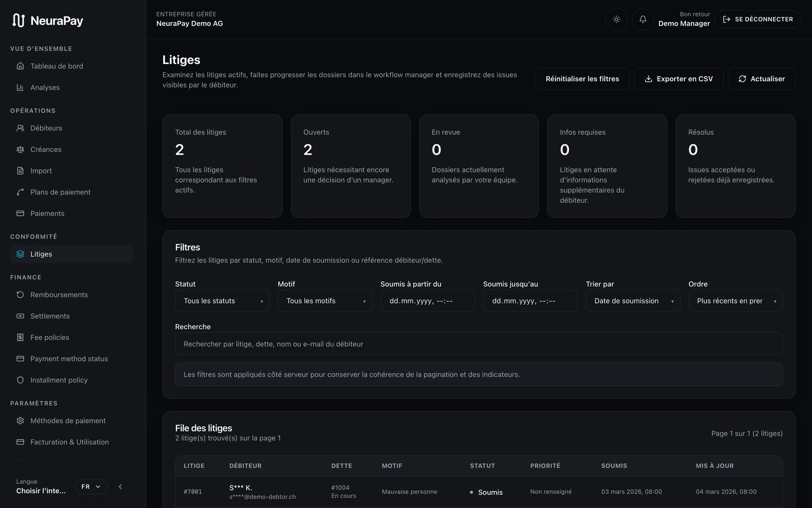Collapse the sidebar with the chevron arrow

point(121,486)
